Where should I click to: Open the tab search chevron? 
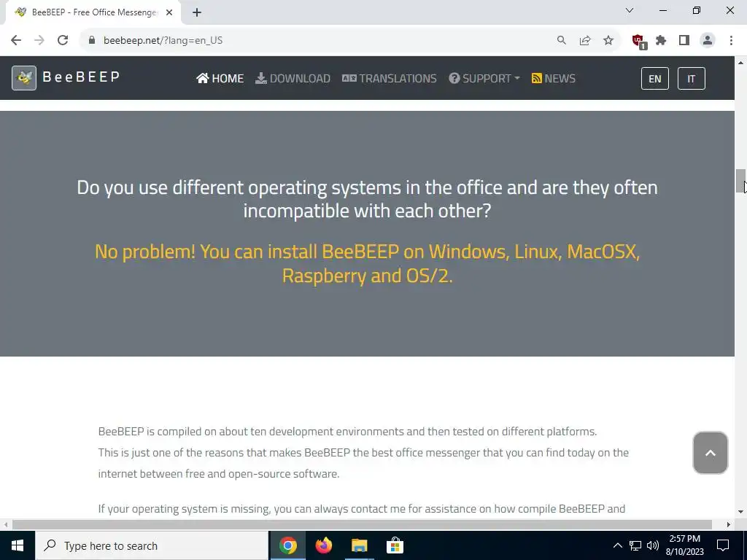(630, 10)
